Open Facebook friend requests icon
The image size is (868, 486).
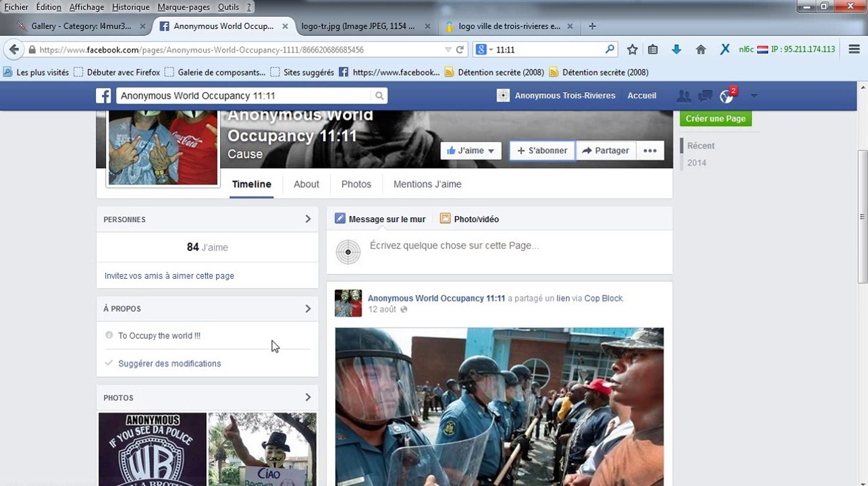[684, 96]
